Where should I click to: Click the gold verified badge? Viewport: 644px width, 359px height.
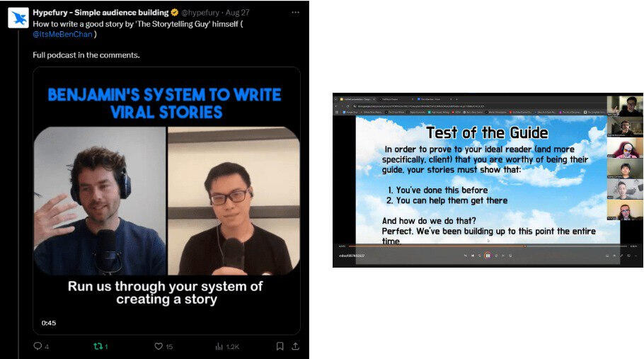point(175,12)
